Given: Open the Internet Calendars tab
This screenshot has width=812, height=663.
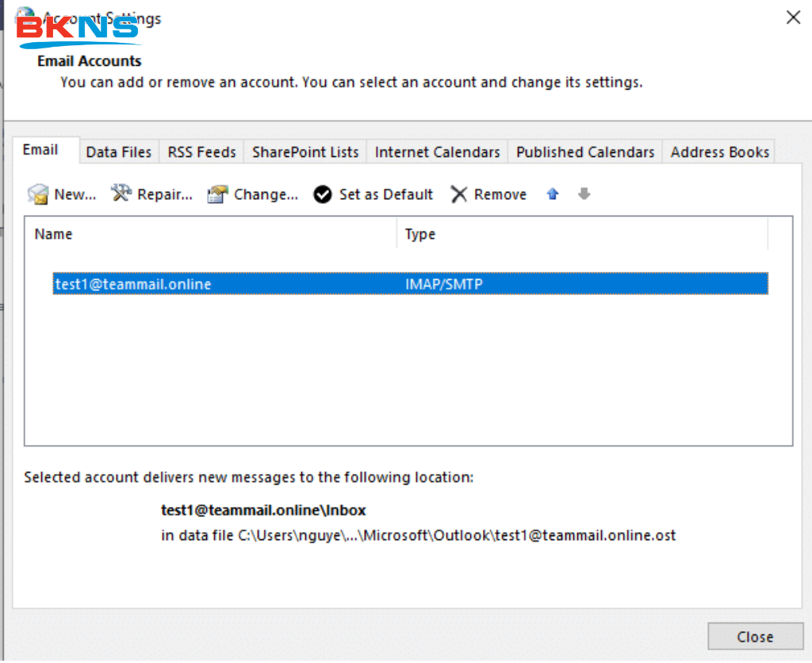Looking at the screenshot, I should [x=437, y=152].
